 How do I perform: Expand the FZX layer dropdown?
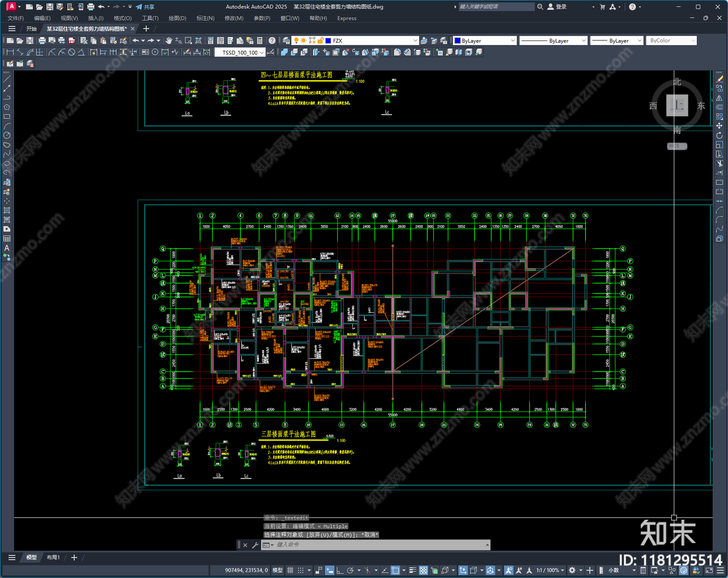(415, 41)
